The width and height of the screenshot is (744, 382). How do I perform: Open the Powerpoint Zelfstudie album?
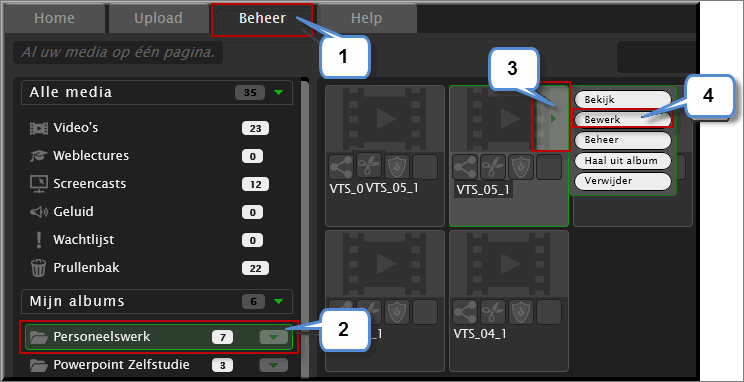pyautogui.click(x=121, y=365)
